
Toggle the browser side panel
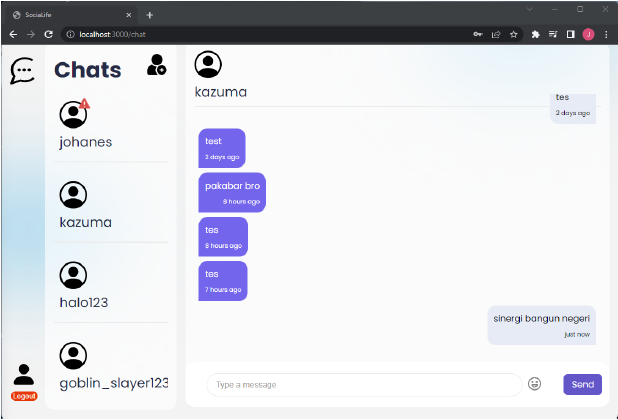pos(570,34)
